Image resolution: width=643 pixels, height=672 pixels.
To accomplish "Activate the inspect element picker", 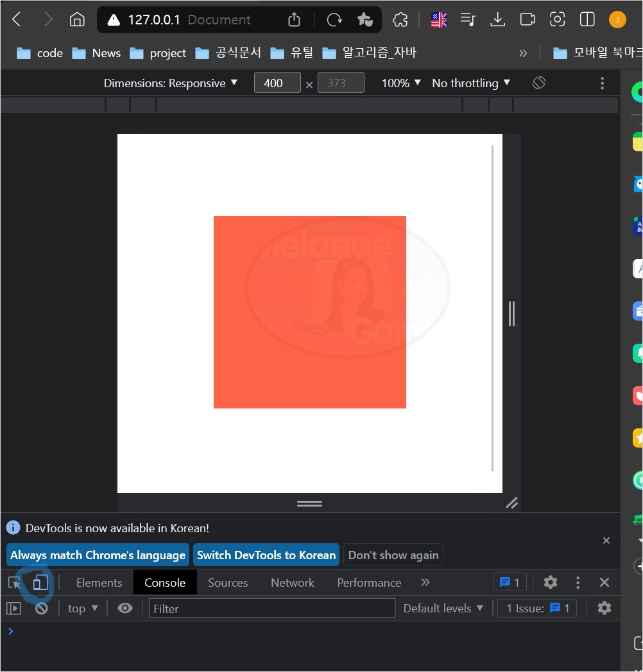I will click(15, 583).
